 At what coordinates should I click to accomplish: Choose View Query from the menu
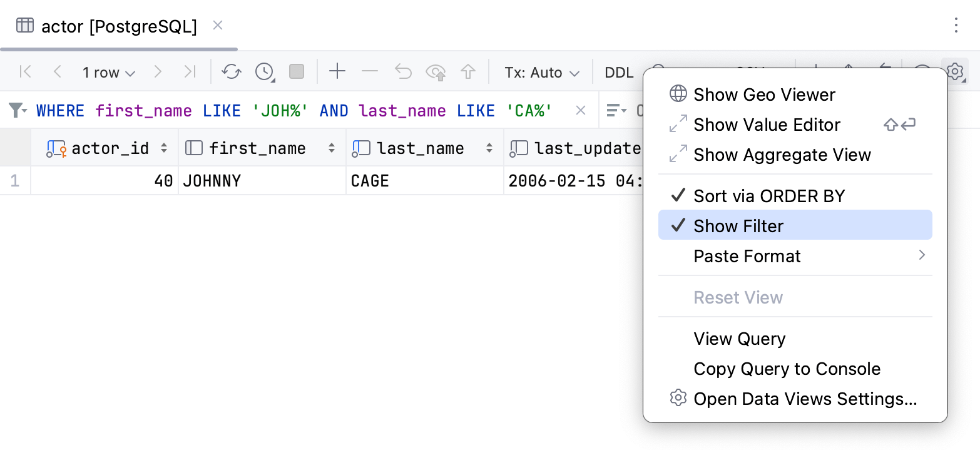[739, 339]
